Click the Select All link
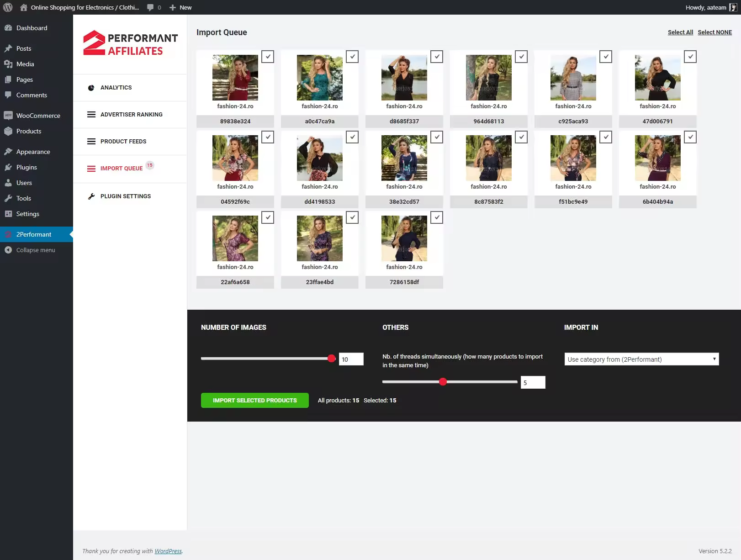 pos(680,32)
